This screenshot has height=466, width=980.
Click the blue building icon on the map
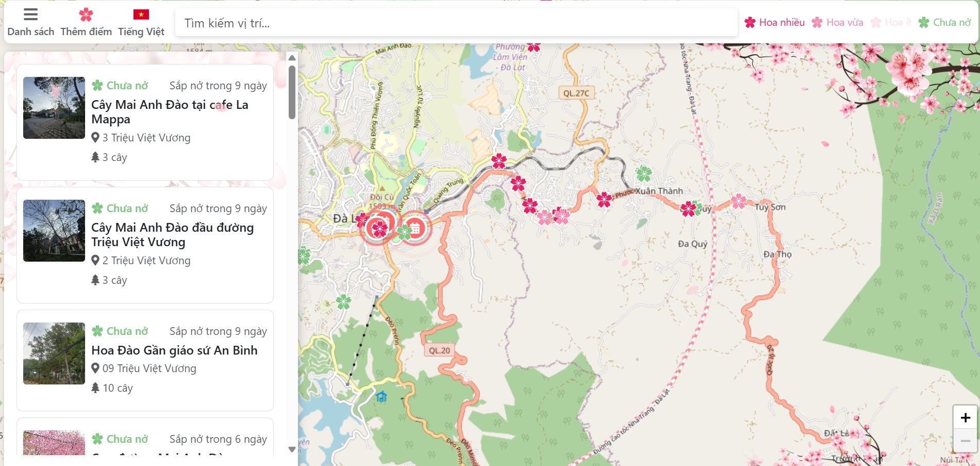(381, 396)
